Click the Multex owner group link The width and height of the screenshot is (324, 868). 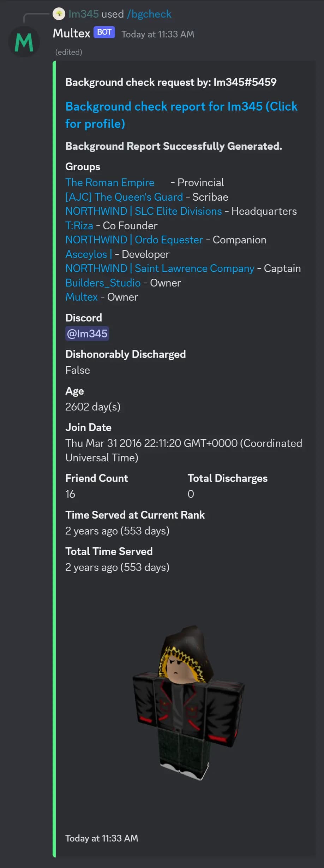tap(82, 297)
